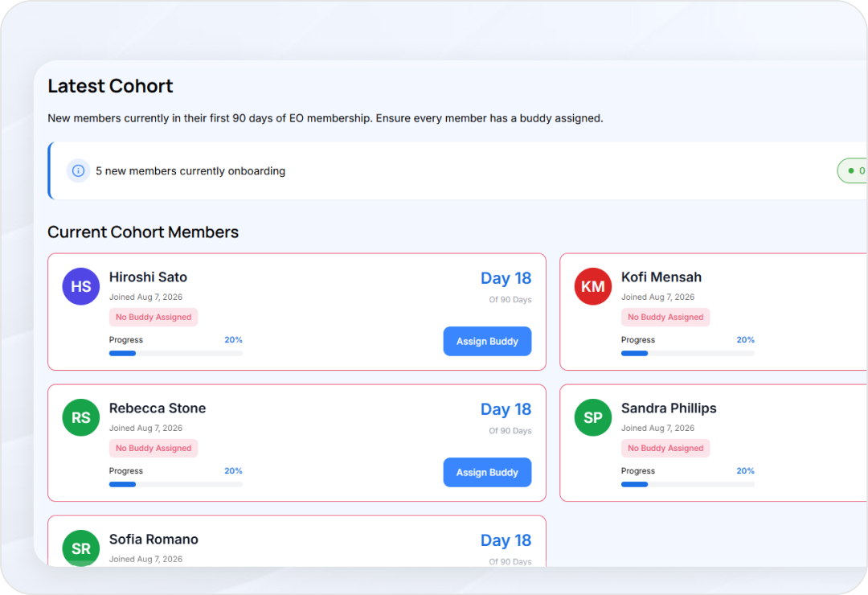The height and width of the screenshot is (595, 868).
Task: Click Sandra Phillips' No Buddy Assigned badge
Action: coord(665,448)
